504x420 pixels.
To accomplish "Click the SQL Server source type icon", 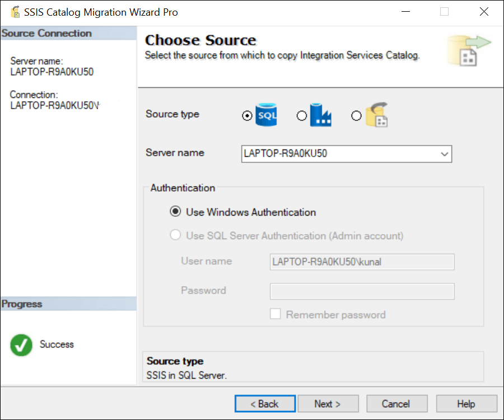I will coord(267,115).
